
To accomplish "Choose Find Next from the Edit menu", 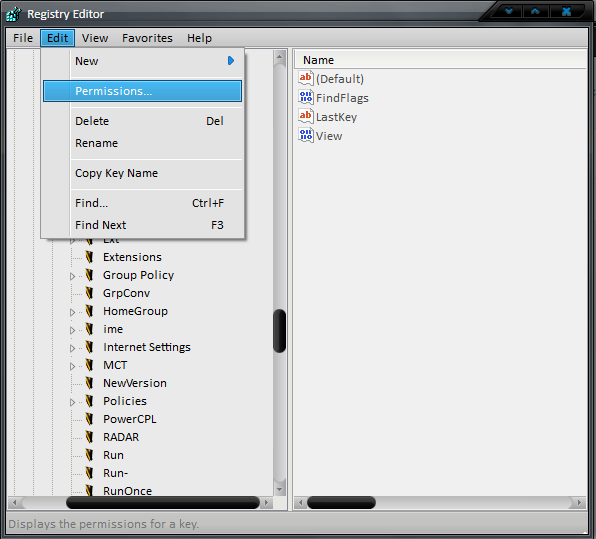I will (x=142, y=225).
